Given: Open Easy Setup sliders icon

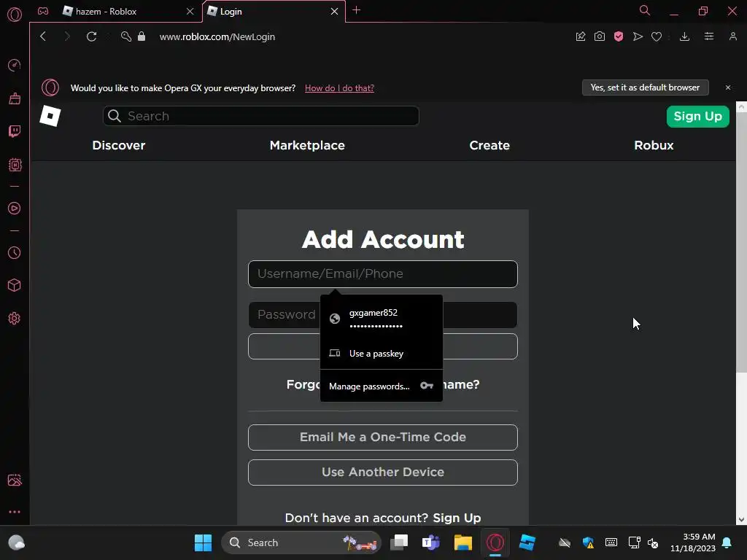Looking at the screenshot, I should click(709, 36).
